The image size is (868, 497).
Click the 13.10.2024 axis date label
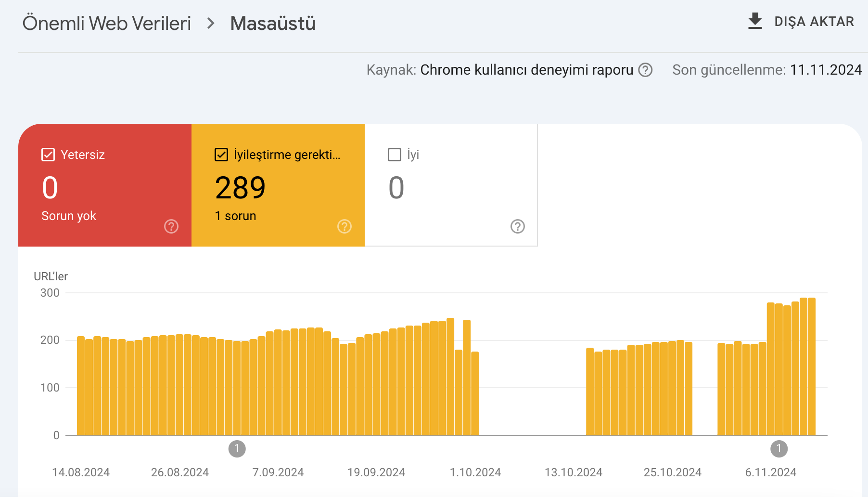tap(574, 472)
